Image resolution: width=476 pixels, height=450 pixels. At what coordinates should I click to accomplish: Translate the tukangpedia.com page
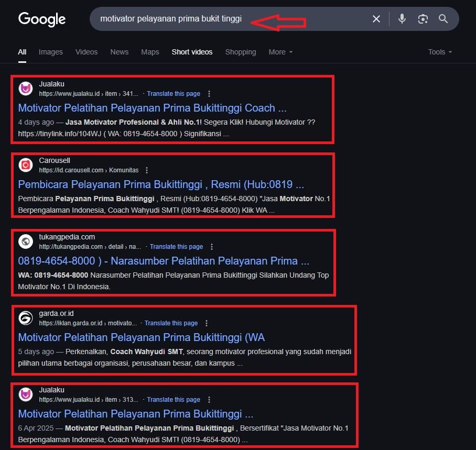click(176, 247)
